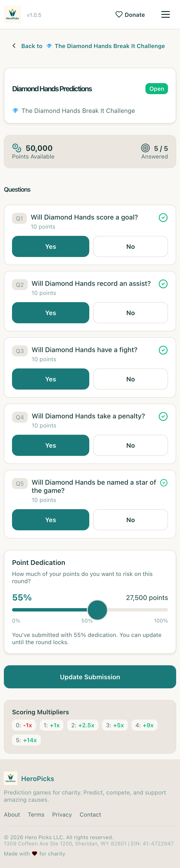This screenshot has width=180, height=868.
Task: Select No for having a fight
Action: (130, 379)
